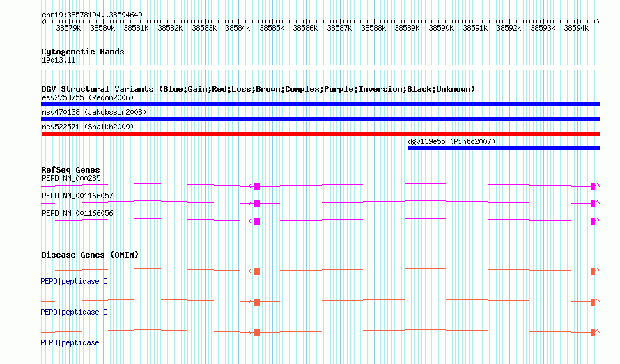Click the 38580k ruler tick label
Viewport: 620px width, 364px height.
coord(102,28)
